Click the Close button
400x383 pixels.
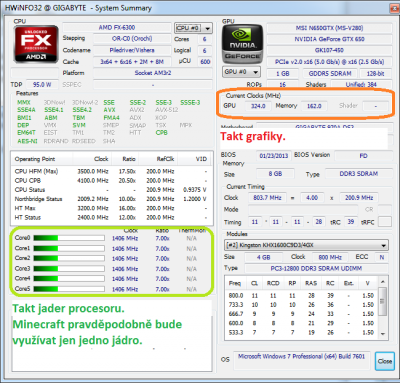(385, 361)
